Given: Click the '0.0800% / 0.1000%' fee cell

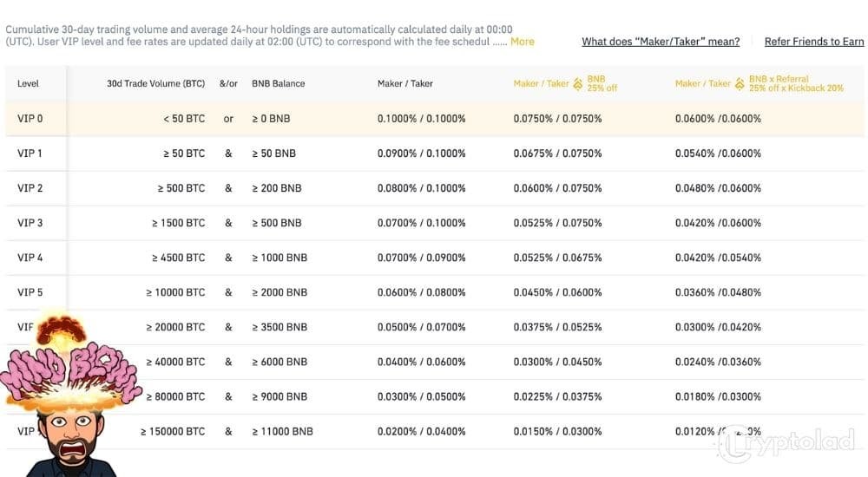Looking at the screenshot, I should (421, 188).
